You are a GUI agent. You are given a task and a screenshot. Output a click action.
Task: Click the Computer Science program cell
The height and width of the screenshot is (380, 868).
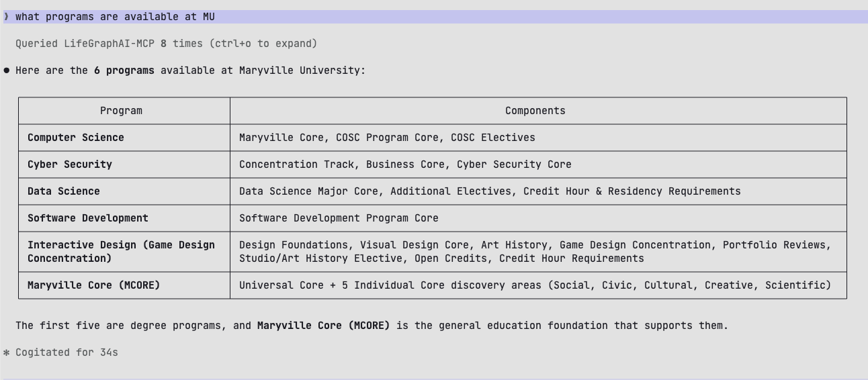click(76, 138)
